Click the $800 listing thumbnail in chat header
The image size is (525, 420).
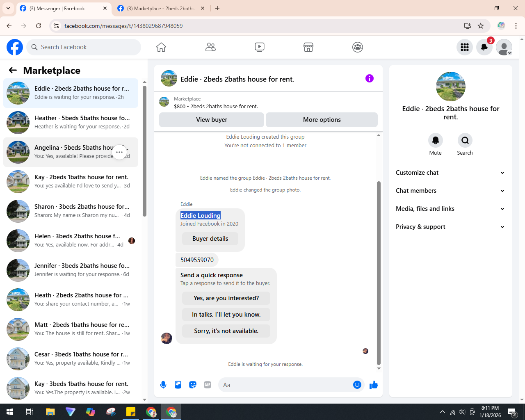click(x=164, y=102)
